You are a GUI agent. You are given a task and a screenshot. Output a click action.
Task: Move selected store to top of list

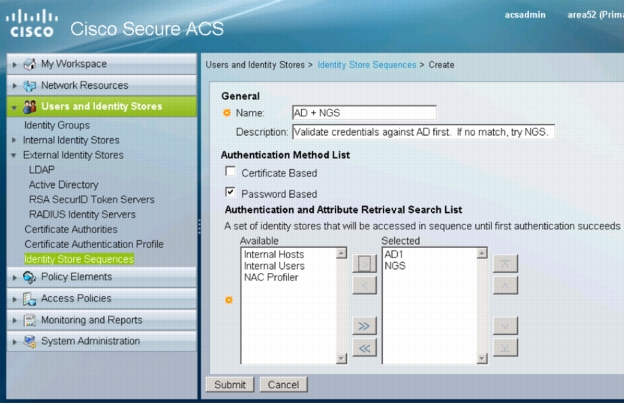(x=505, y=264)
